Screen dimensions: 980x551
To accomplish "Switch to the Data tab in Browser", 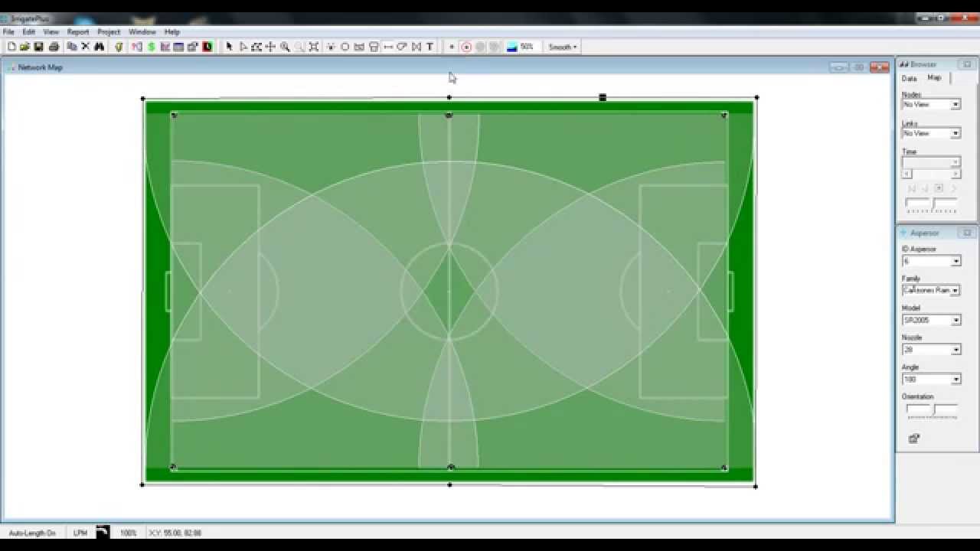I will (x=909, y=78).
